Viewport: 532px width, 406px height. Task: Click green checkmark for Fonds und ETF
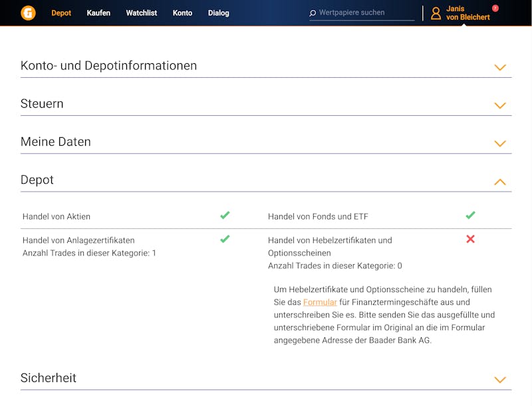470,215
